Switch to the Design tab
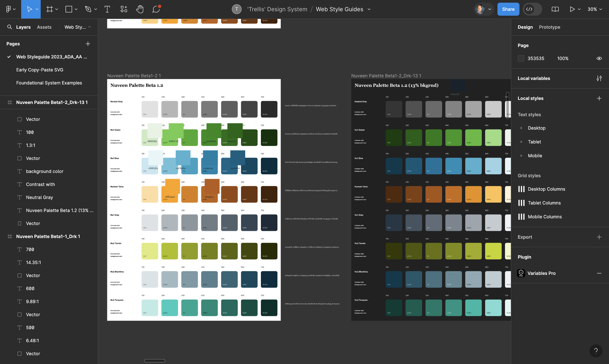Screen dimensions: 609x364 pos(525,27)
